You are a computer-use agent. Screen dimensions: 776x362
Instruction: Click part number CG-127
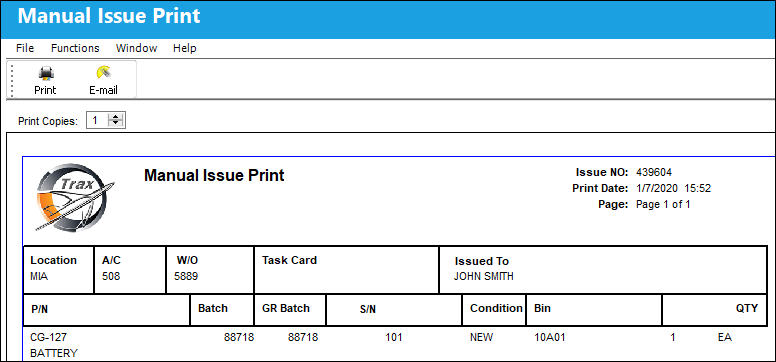tap(48, 338)
